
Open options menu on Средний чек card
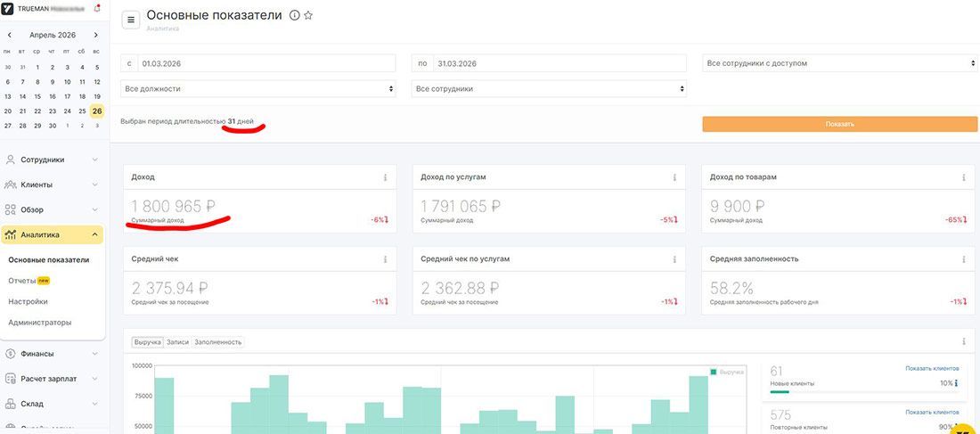385,259
